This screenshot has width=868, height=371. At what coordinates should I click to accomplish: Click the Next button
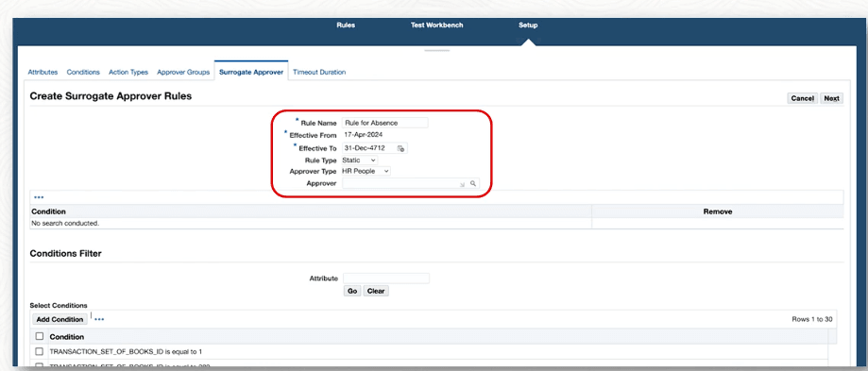click(x=831, y=98)
